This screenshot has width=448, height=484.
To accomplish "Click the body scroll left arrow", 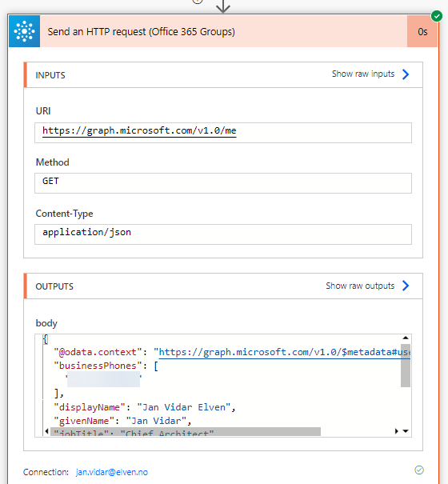I will [x=46, y=431].
